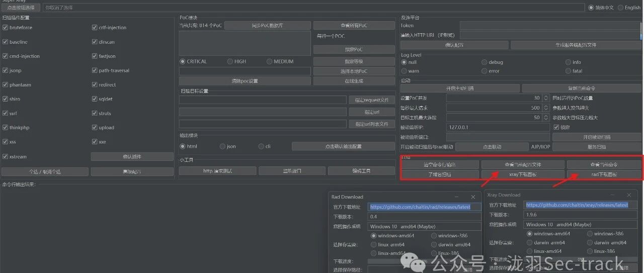Click the PoC list text area
Screen dimensions: 644x273
pos(245,43)
